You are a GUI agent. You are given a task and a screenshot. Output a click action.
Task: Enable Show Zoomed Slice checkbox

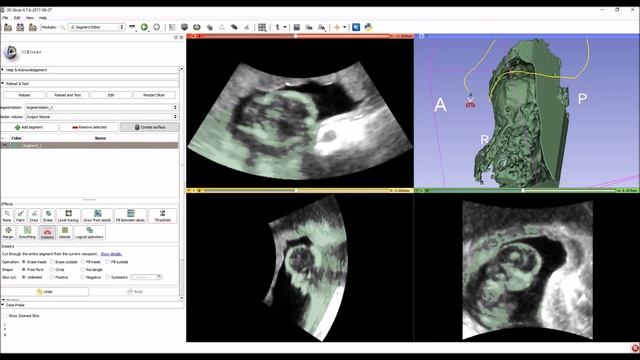click(x=5, y=316)
